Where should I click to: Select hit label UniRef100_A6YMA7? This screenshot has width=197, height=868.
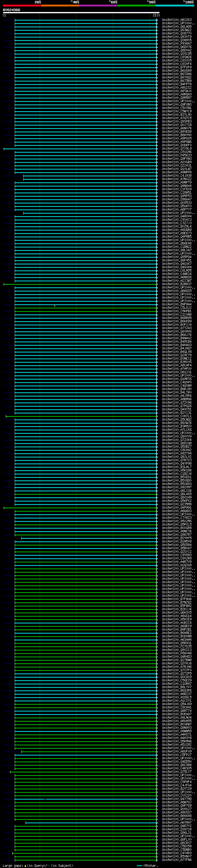click(x=177, y=822)
